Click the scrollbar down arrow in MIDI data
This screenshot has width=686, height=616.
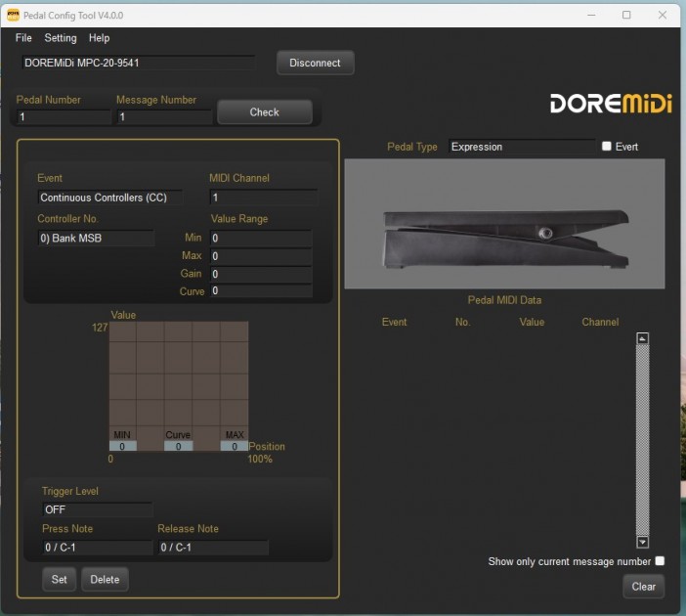tap(642, 542)
